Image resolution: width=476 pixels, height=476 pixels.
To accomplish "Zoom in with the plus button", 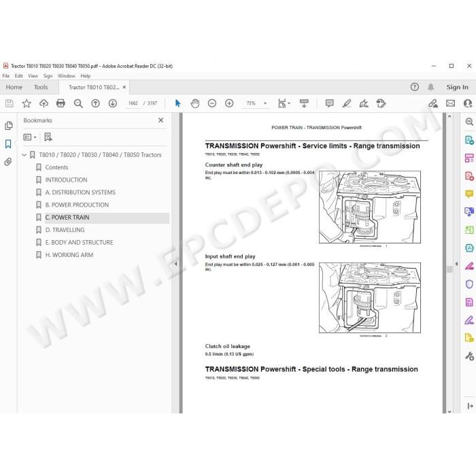I will (x=229, y=103).
